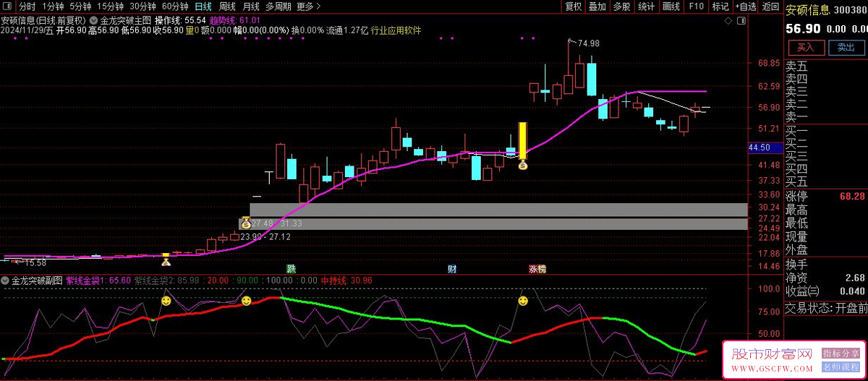Click the 叠加 overlay button

pos(597,7)
